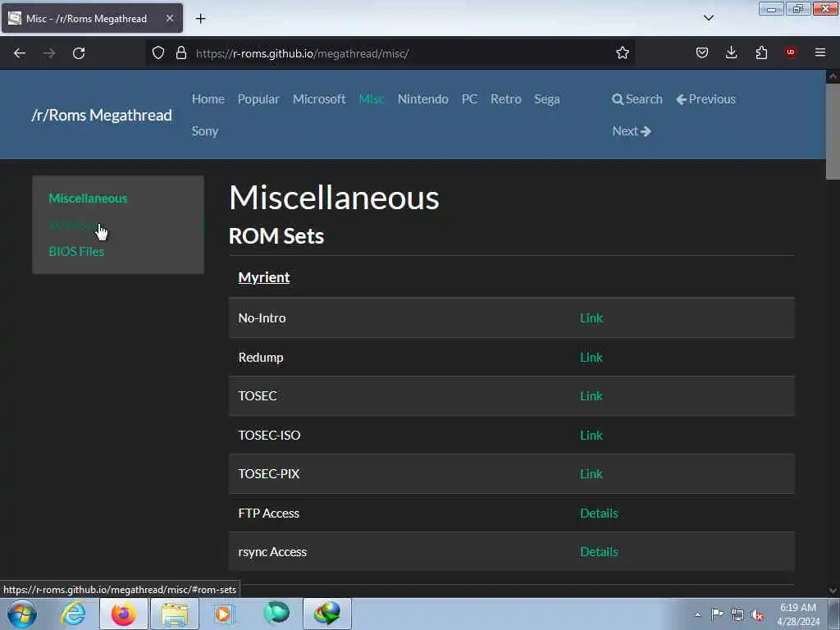Reload the current page
Screen dimensions: 840x630
[79, 53]
